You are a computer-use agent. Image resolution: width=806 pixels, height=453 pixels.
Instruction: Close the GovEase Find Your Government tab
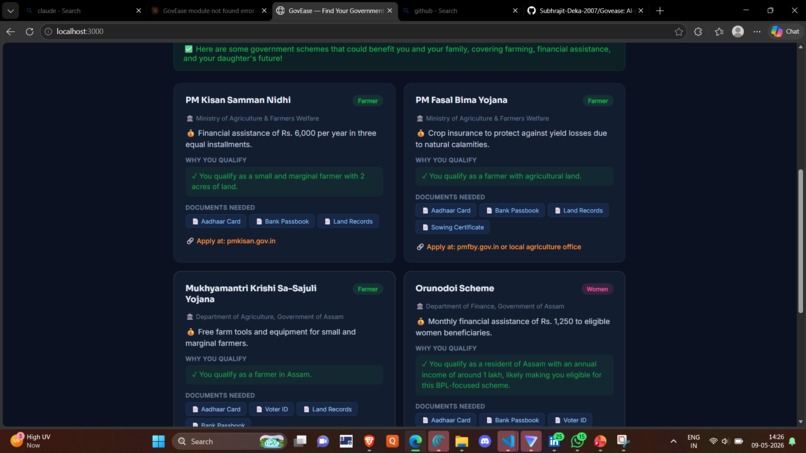point(390,10)
